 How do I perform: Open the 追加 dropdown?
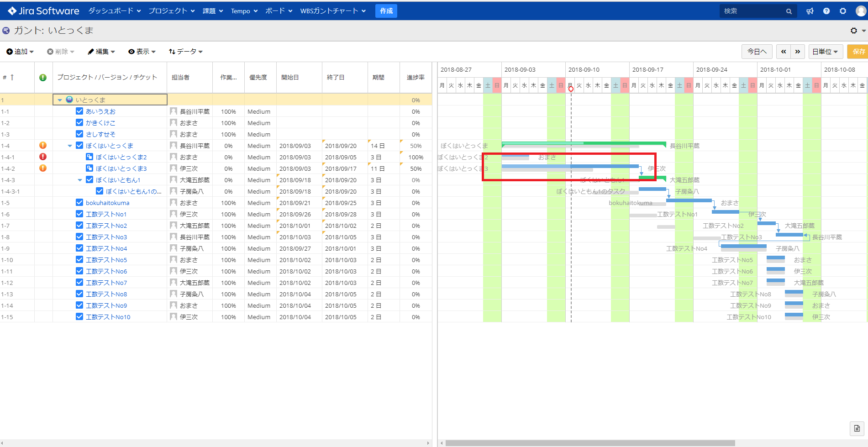20,52
